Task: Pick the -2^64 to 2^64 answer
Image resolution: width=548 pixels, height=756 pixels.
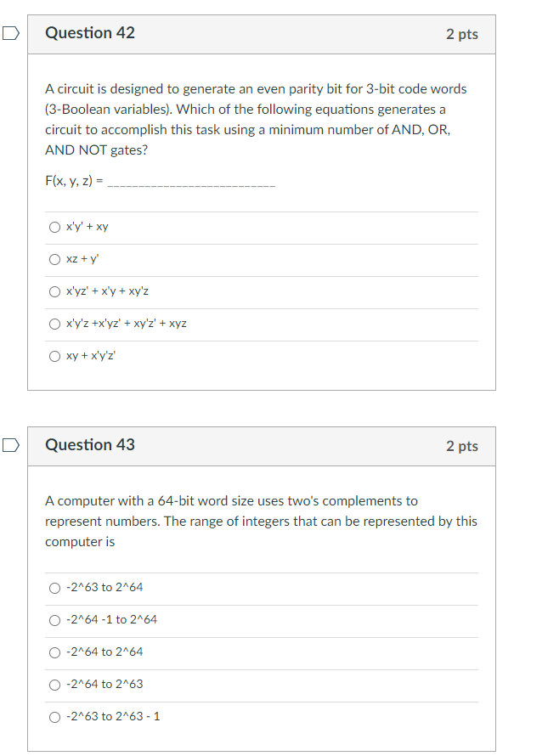Action: click(x=54, y=652)
